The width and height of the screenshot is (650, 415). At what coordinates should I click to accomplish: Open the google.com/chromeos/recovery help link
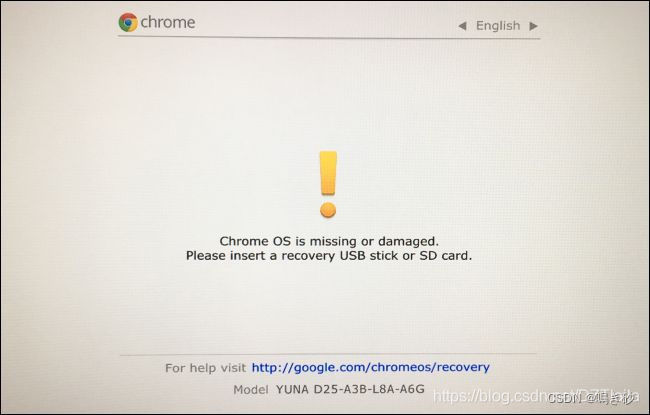pyautogui.click(x=371, y=367)
